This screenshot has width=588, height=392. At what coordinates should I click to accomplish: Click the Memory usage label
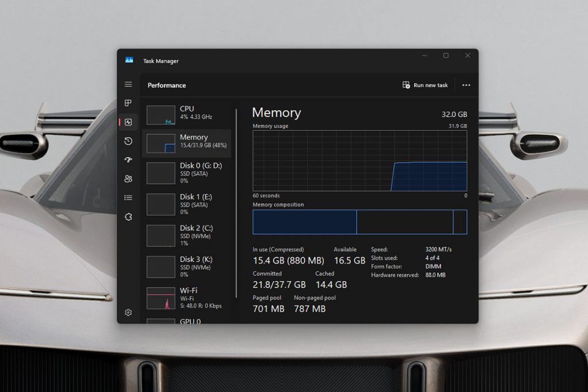pyautogui.click(x=270, y=126)
